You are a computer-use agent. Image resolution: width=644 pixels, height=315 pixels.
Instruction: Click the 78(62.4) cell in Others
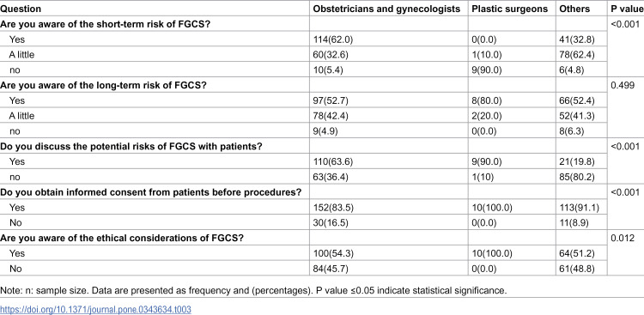576,55
